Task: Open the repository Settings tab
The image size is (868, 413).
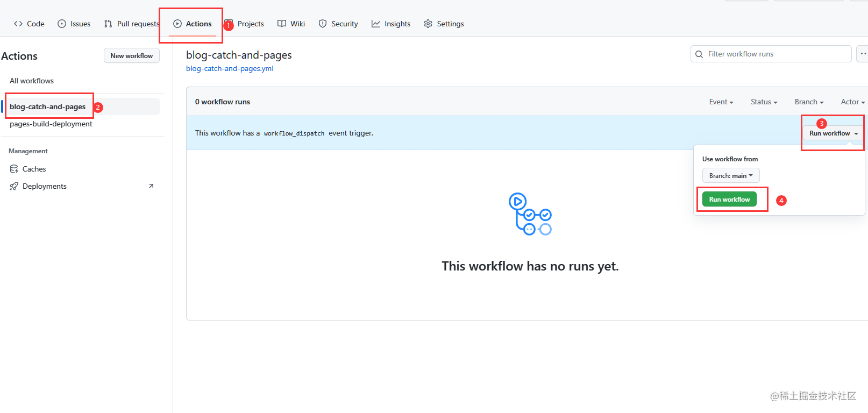Action: coord(444,24)
